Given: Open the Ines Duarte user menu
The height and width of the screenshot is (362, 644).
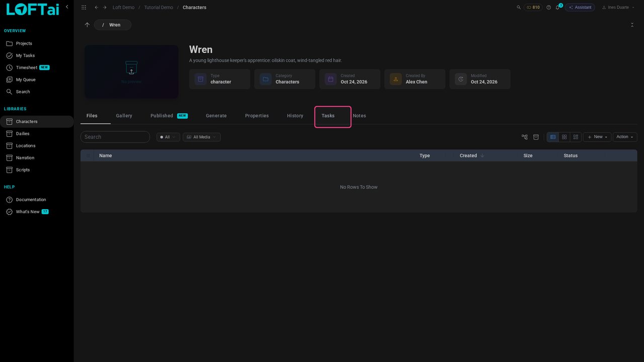Looking at the screenshot, I should tap(618, 8).
